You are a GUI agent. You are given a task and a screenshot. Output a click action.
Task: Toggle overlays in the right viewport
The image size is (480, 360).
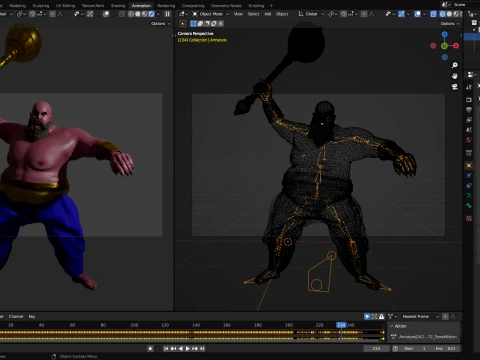click(417, 14)
